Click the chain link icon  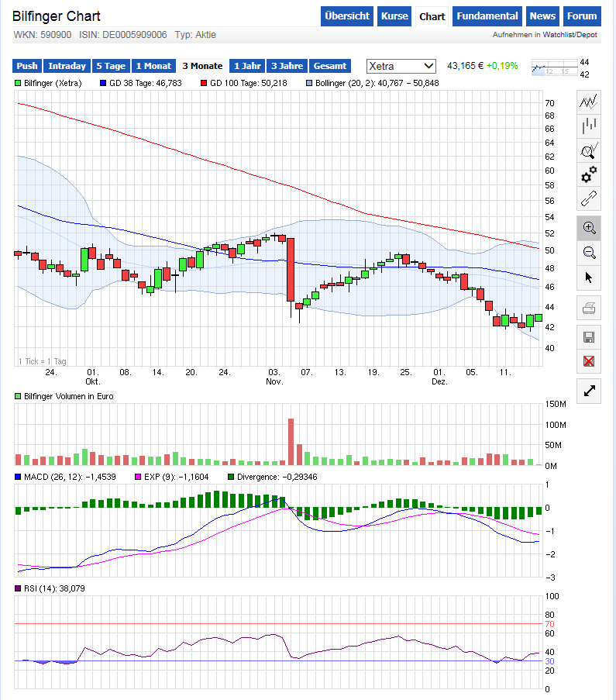tap(588, 198)
